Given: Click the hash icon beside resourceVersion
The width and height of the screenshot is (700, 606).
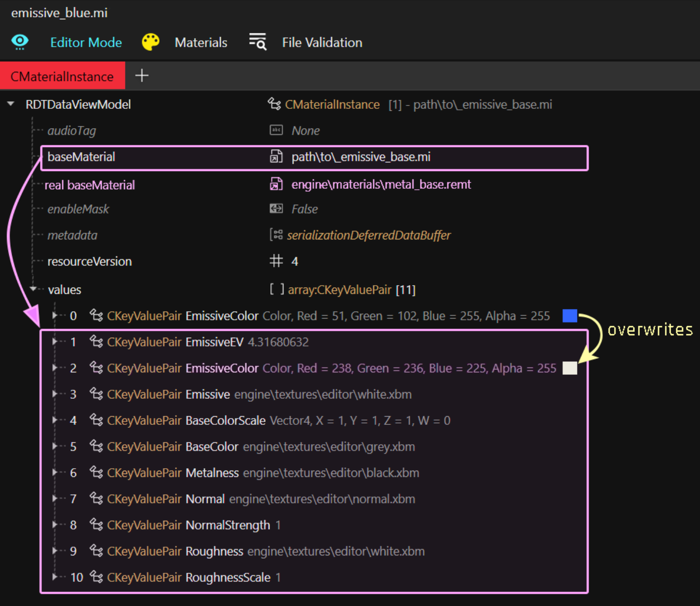Looking at the screenshot, I should [x=276, y=261].
